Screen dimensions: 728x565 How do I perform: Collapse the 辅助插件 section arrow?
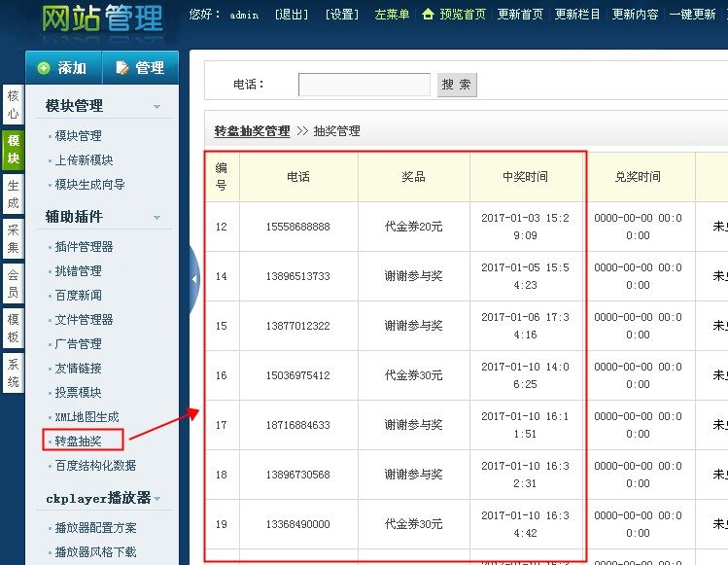click(x=156, y=217)
